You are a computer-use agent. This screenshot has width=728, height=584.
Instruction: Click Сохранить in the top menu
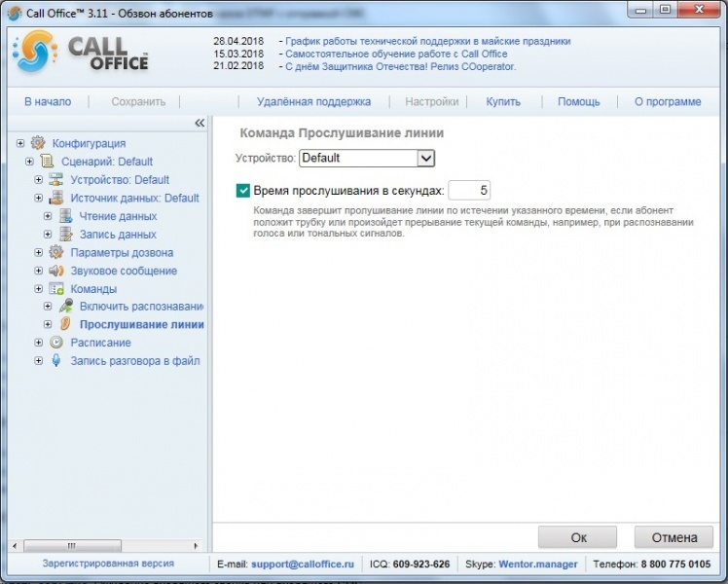[x=138, y=101]
